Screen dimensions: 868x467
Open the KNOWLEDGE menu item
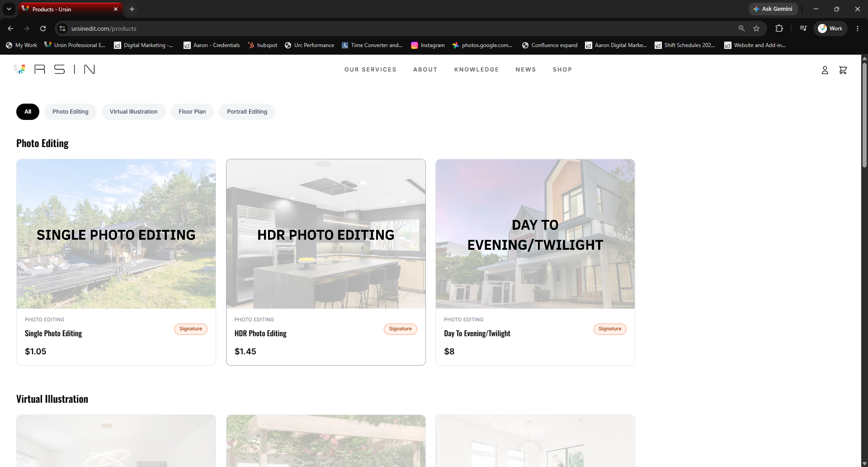[476, 70]
